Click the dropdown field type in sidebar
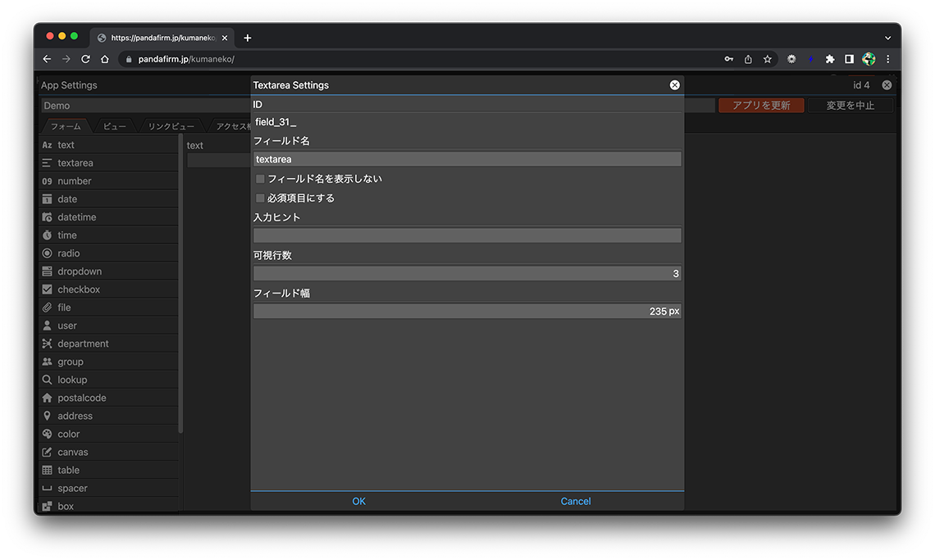 click(x=80, y=271)
